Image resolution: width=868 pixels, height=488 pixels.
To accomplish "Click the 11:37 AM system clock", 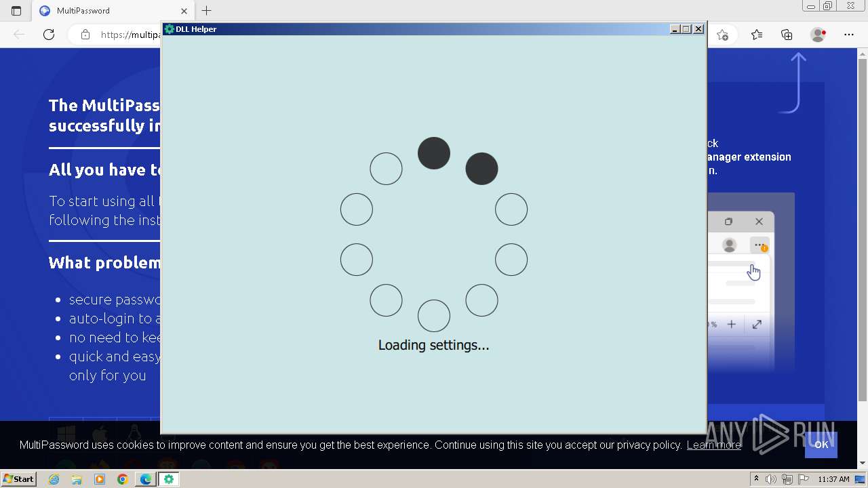I will tap(833, 479).
